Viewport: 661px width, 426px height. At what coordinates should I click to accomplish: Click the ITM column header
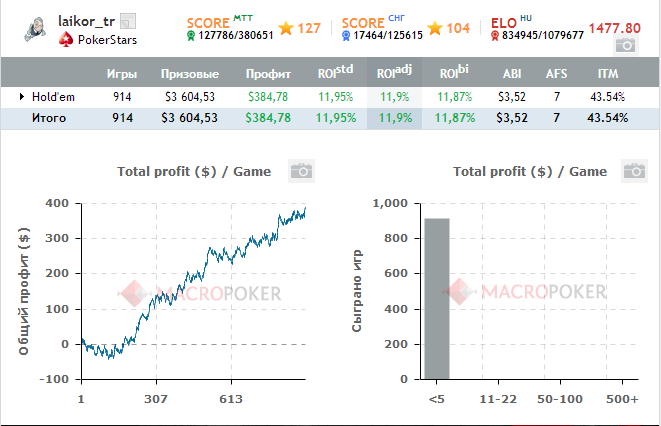[607, 74]
